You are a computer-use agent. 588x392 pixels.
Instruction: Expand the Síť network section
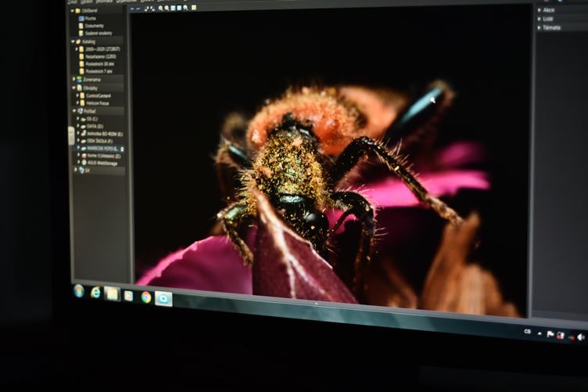(x=76, y=170)
